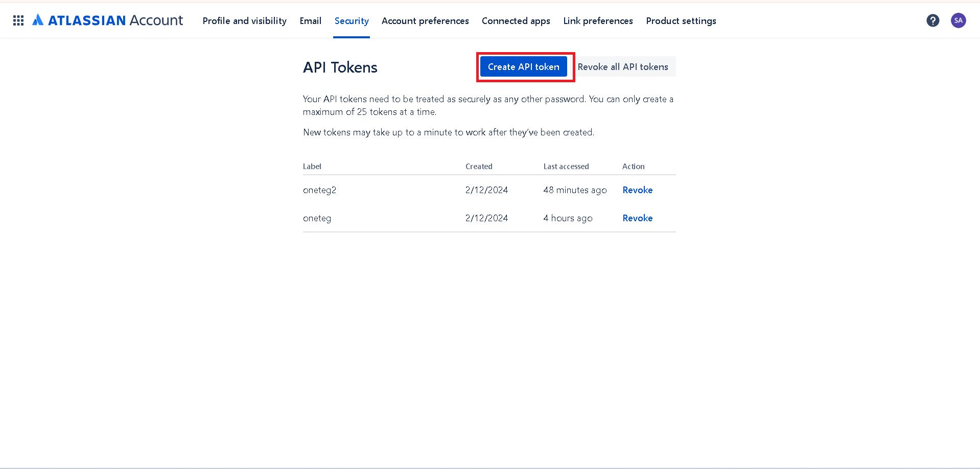Click the Label column header
980x469 pixels.
point(312,166)
